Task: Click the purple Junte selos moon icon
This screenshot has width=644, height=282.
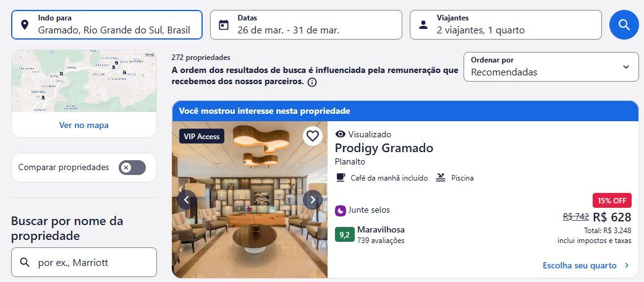Action: [x=341, y=210]
